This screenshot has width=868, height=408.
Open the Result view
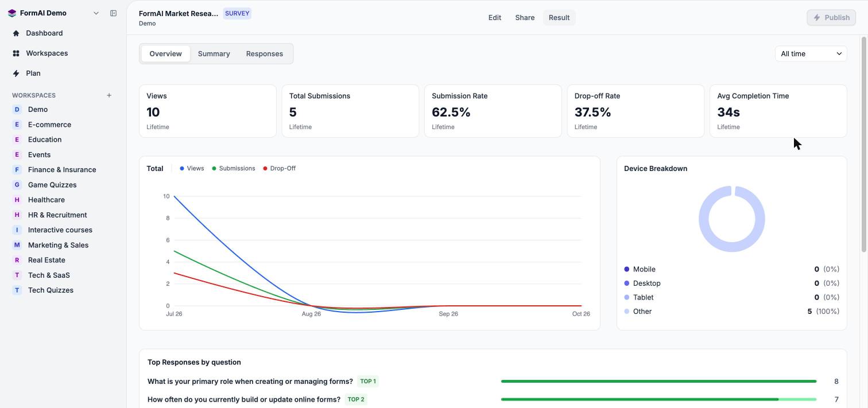(x=559, y=18)
